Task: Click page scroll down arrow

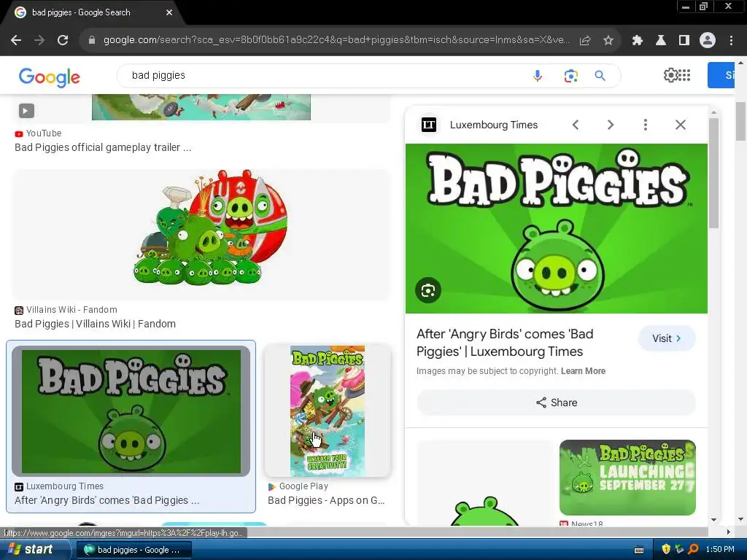Action: (x=740, y=519)
